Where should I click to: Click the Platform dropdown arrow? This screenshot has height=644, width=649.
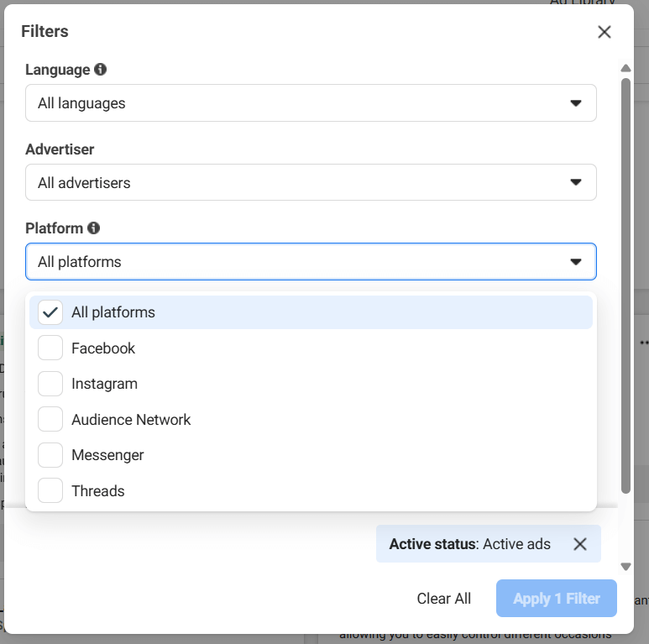tap(576, 262)
